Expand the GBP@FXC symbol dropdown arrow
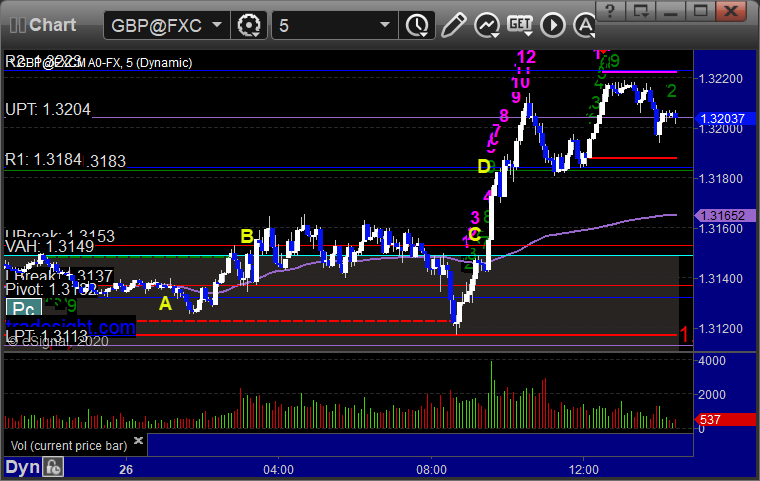This screenshot has height=481, width=760. (217, 25)
